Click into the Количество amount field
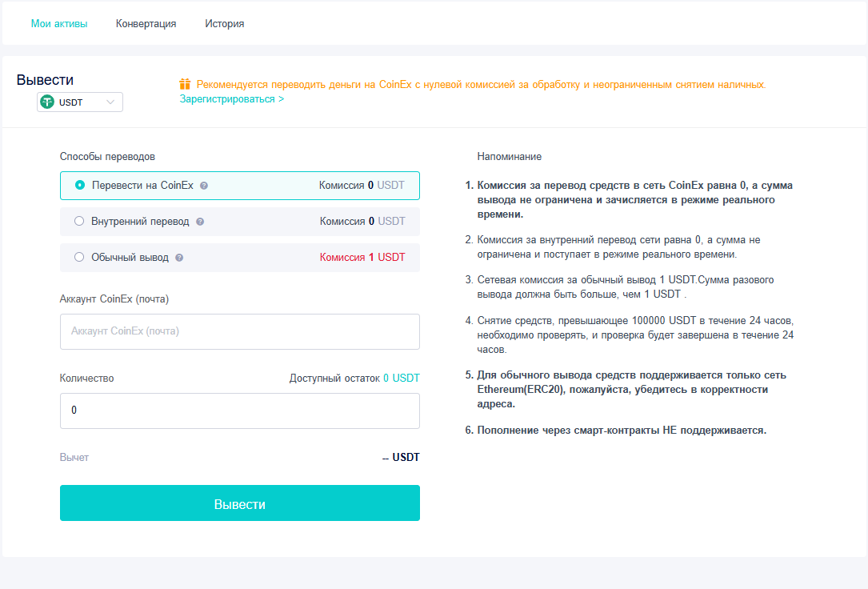Screen dimensions: 868x589 (239, 411)
